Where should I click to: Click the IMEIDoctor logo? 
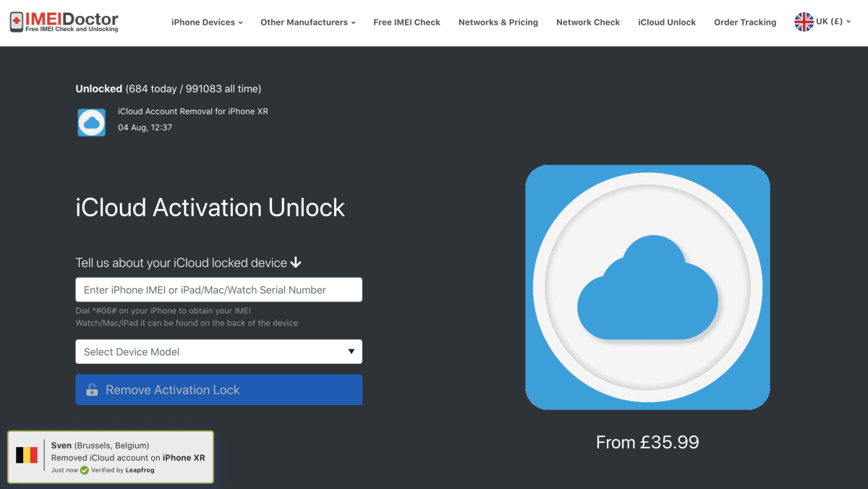coord(64,22)
